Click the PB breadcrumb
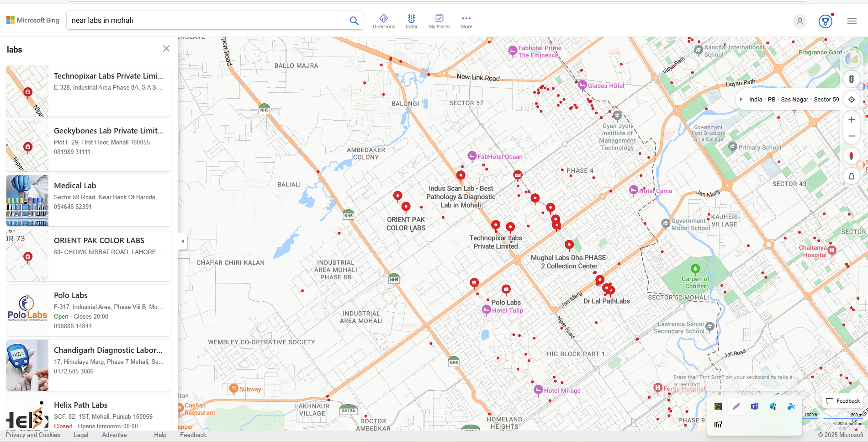868x442 pixels. 772,99
